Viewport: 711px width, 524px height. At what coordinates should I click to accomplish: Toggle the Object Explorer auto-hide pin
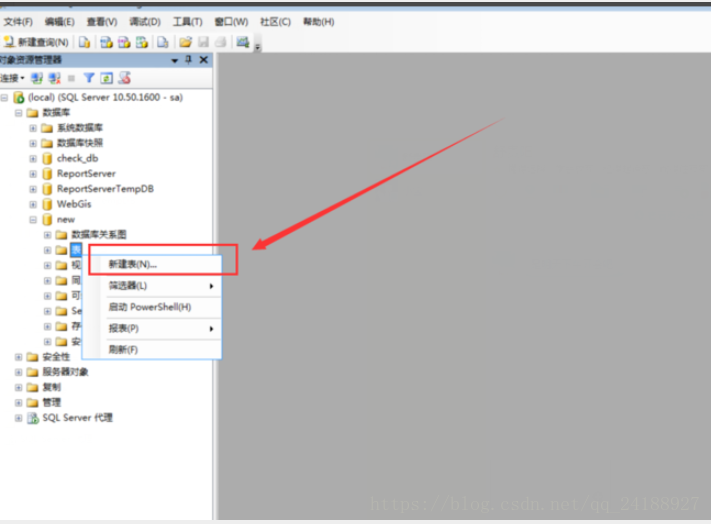tap(189, 60)
